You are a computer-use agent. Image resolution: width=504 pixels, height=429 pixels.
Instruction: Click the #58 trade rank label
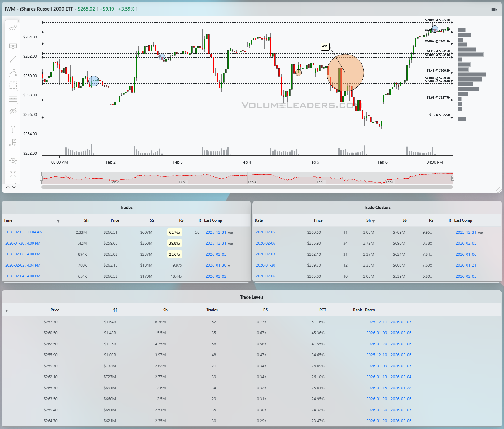click(x=325, y=46)
